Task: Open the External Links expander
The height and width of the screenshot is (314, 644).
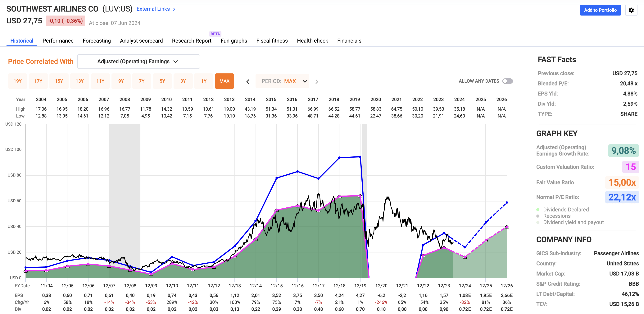Action: click(x=153, y=9)
